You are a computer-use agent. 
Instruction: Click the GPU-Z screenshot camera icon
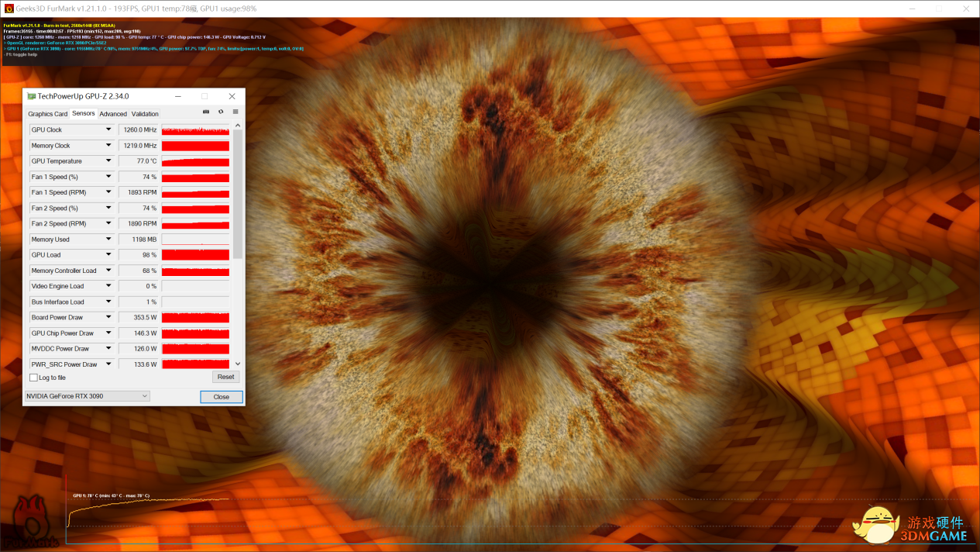click(206, 112)
